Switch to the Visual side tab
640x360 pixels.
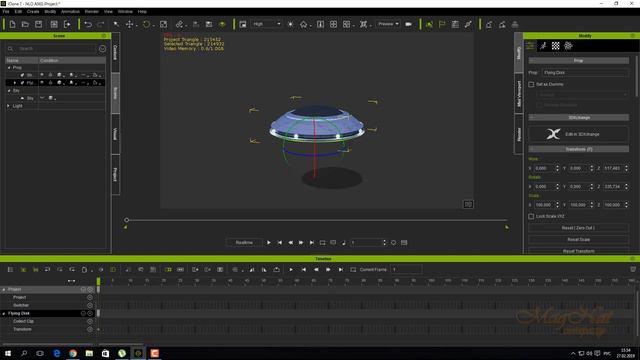(x=116, y=134)
